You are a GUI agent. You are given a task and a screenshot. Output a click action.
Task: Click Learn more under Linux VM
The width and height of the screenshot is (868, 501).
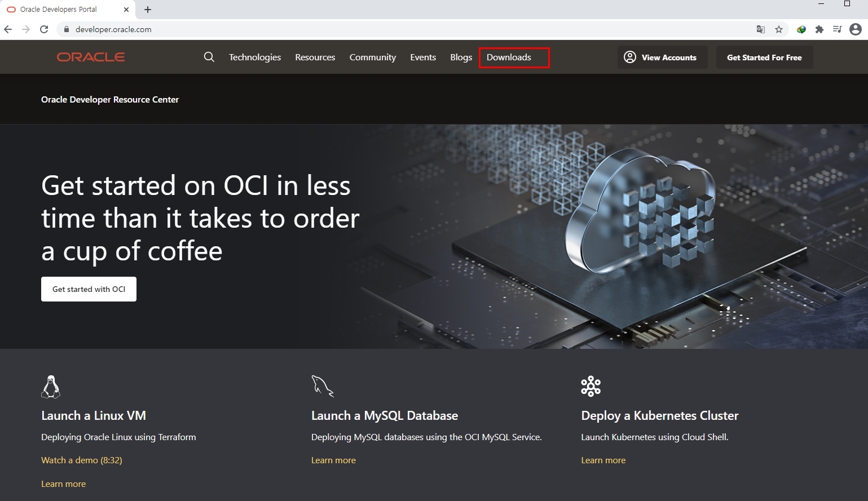pos(64,484)
